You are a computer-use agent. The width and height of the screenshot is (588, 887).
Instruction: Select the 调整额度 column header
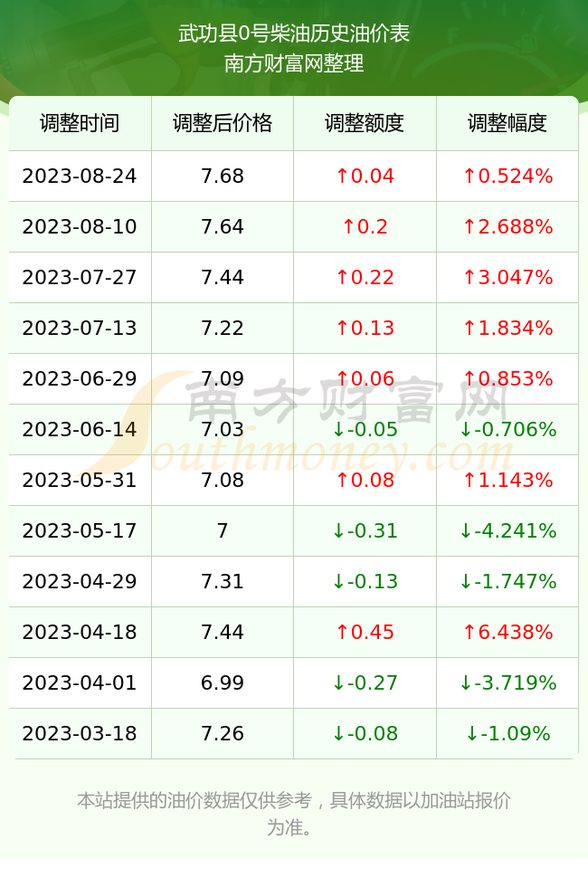tap(365, 123)
